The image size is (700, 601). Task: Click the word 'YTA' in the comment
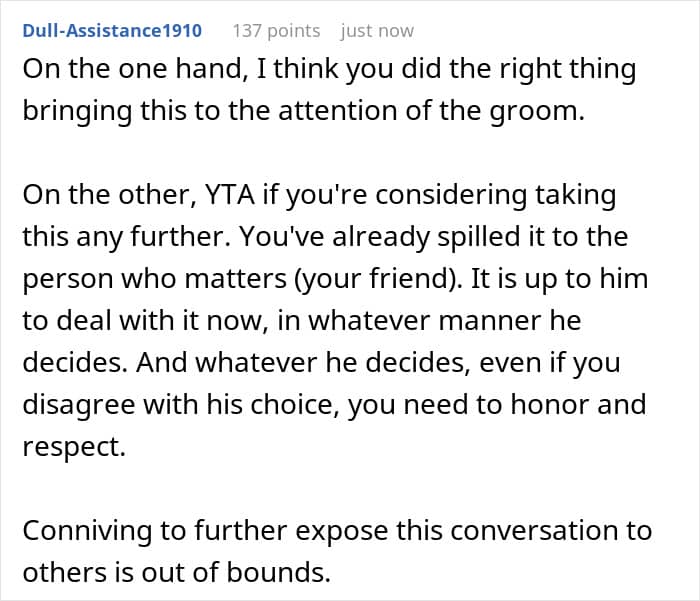click(230, 195)
